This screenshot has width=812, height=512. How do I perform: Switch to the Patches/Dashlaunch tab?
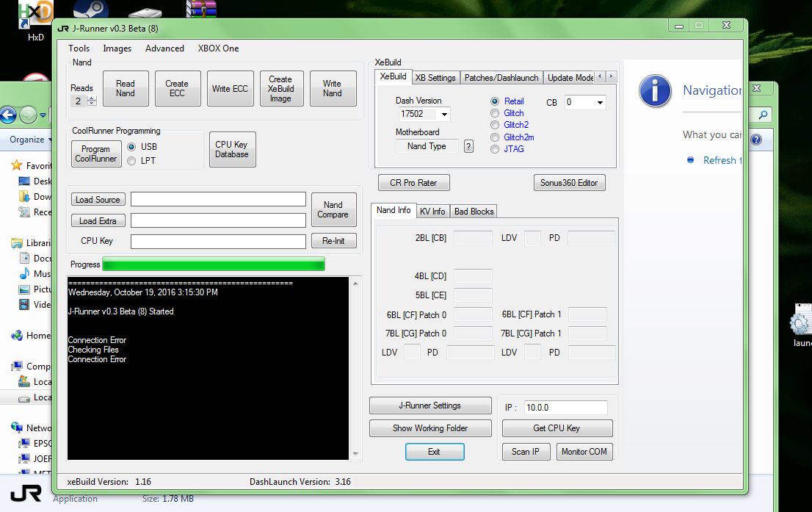coord(501,78)
